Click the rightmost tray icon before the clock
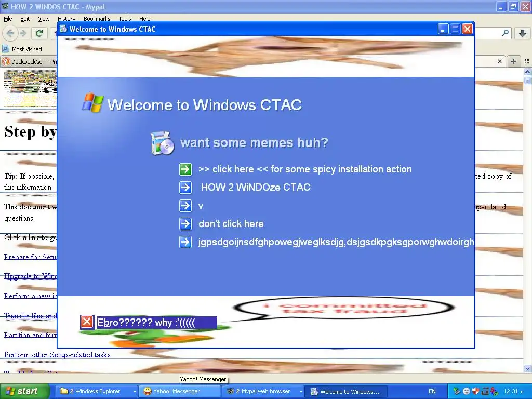The image size is (532, 399). (x=495, y=391)
